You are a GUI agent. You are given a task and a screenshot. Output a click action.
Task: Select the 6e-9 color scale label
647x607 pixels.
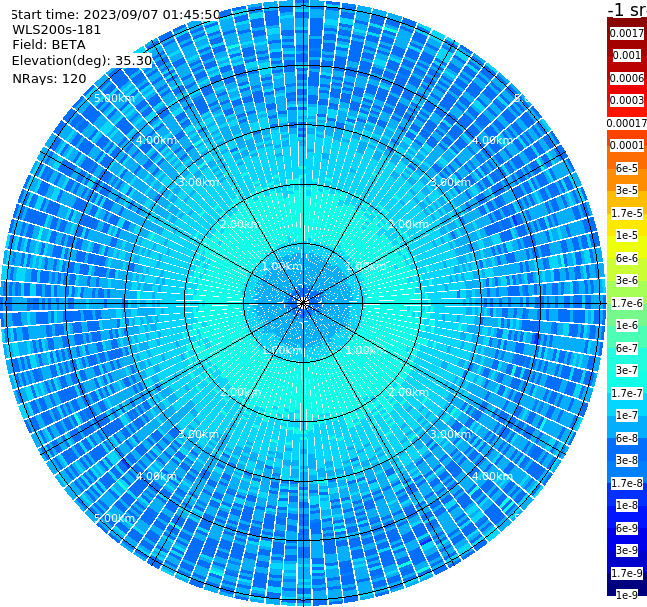(627, 528)
